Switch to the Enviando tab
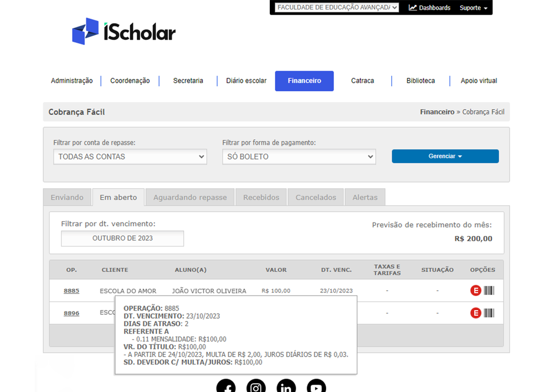This screenshot has height=392, width=554. click(67, 197)
